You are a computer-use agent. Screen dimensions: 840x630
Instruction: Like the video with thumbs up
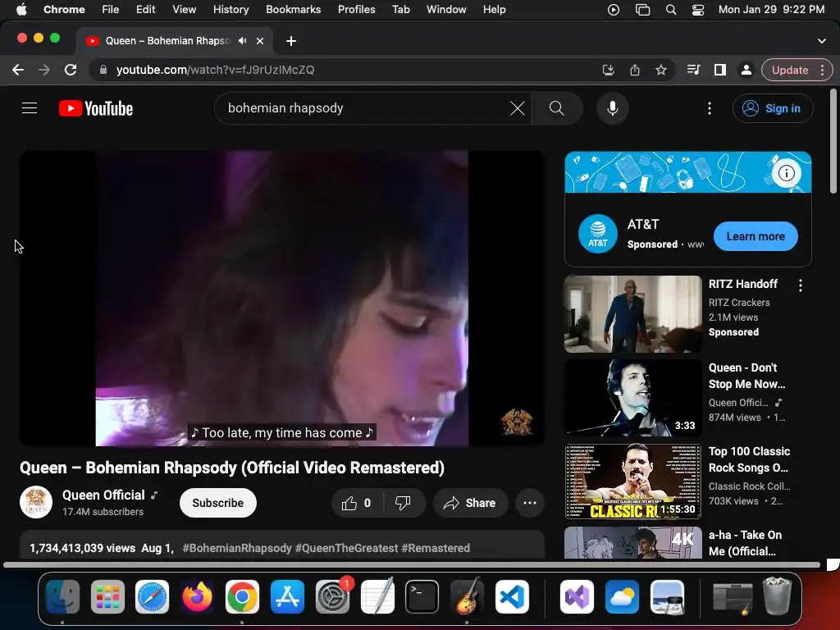[358, 503]
